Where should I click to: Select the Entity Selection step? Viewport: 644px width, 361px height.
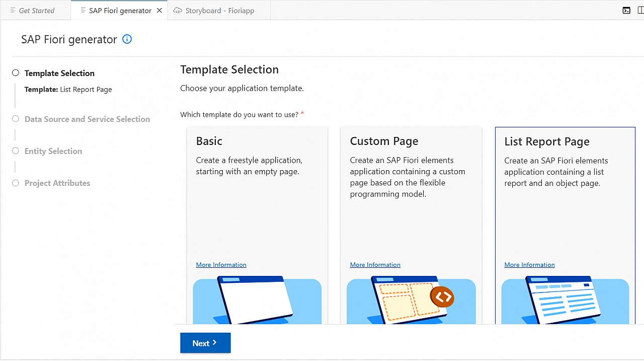(x=53, y=151)
